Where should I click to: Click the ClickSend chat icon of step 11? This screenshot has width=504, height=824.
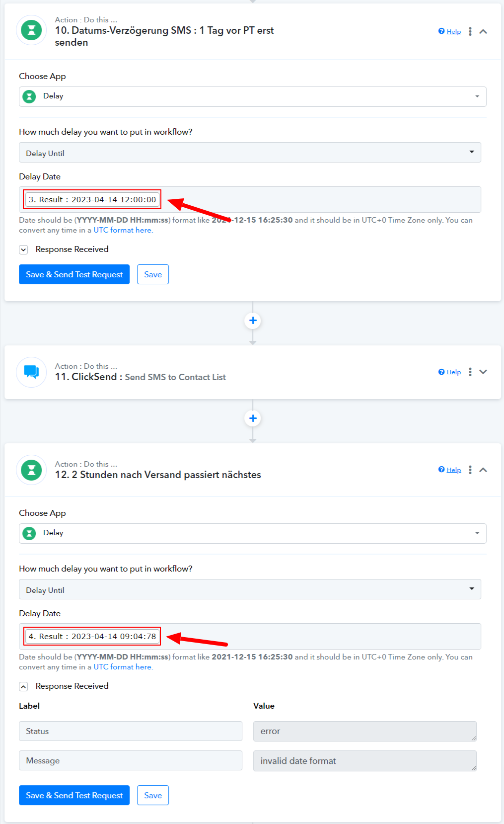31,372
